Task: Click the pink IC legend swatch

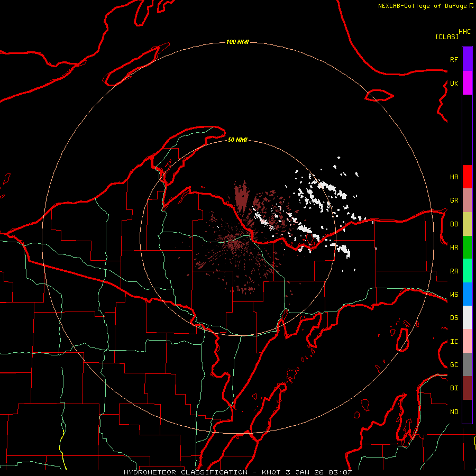Action: [467, 341]
